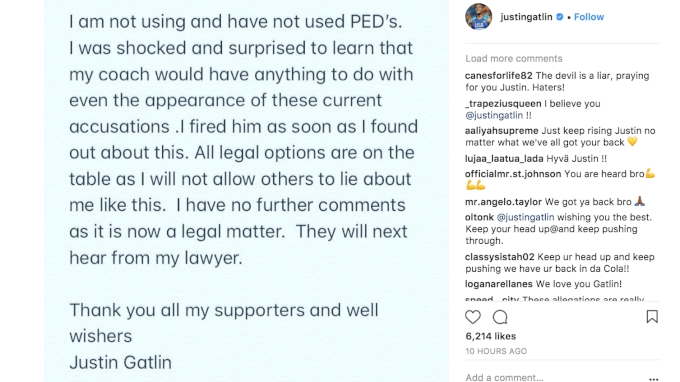Open classysistah02 commenter profile
Viewport: 680px width, 382px height.
tap(500, 257)
